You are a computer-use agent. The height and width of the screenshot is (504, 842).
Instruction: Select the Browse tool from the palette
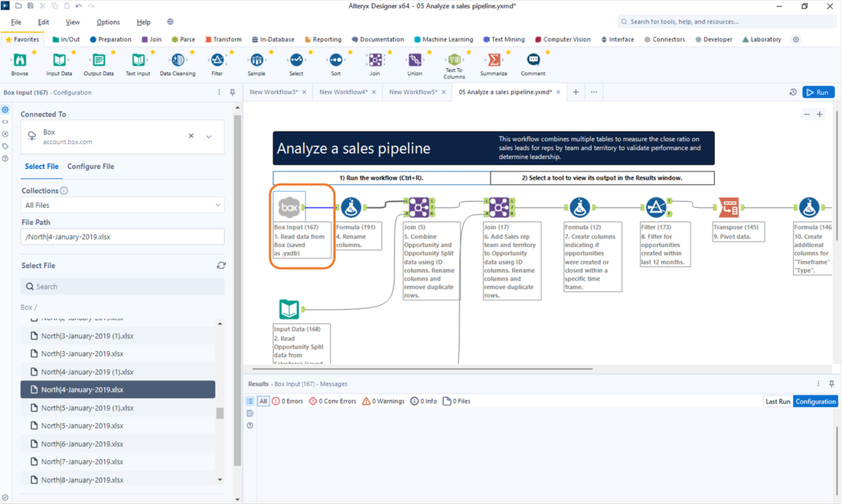21,58
